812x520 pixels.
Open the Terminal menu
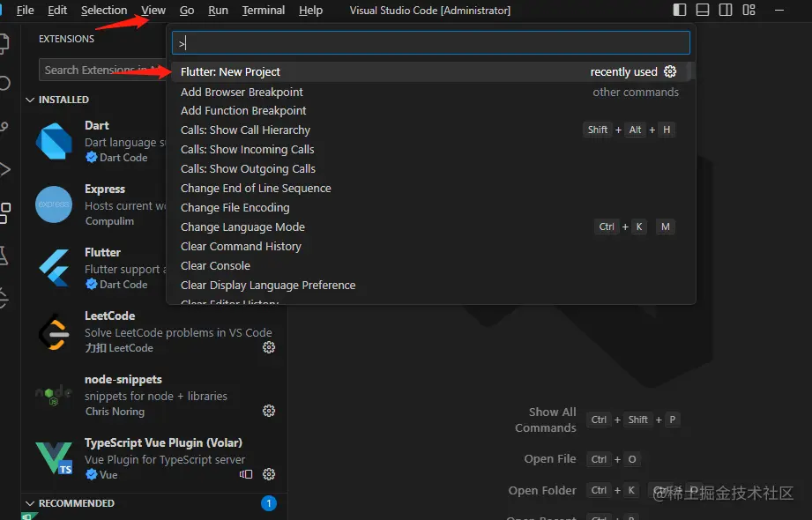(x=263, y=11)
